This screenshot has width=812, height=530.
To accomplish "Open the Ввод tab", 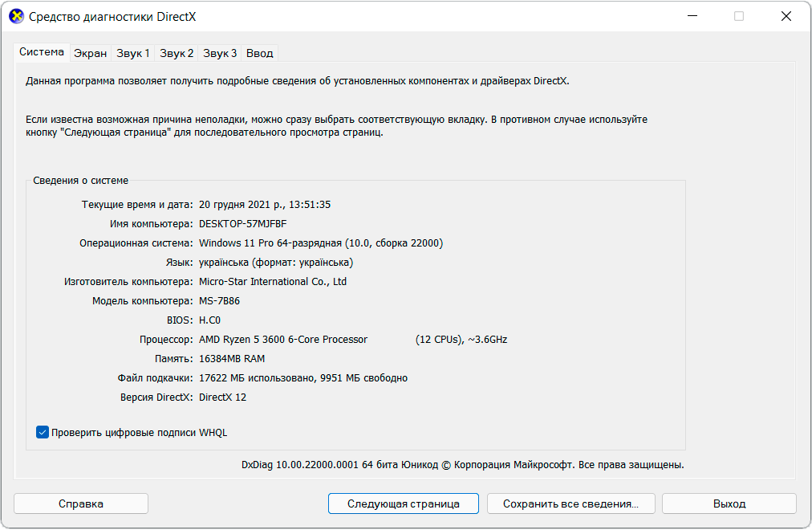I will tap(259, 53).
